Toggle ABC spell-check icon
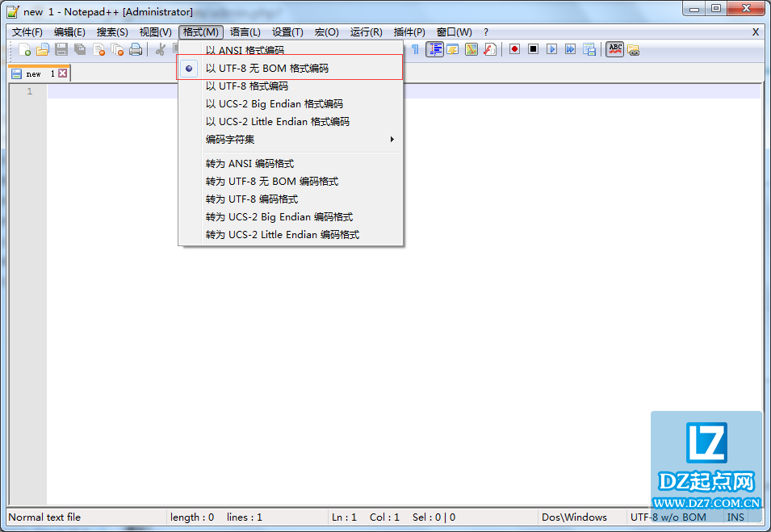 tap(615, 50)
